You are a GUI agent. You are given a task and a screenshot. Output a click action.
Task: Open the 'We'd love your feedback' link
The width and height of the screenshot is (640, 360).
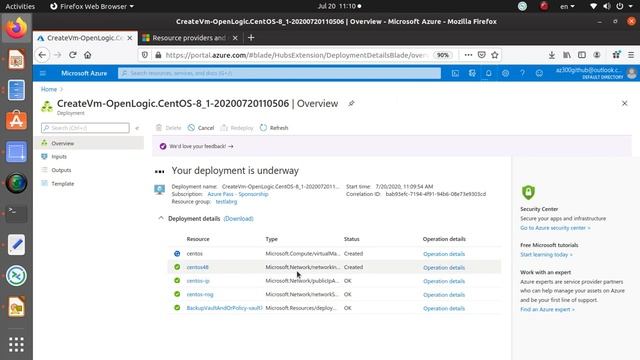(x=201, y=146)
